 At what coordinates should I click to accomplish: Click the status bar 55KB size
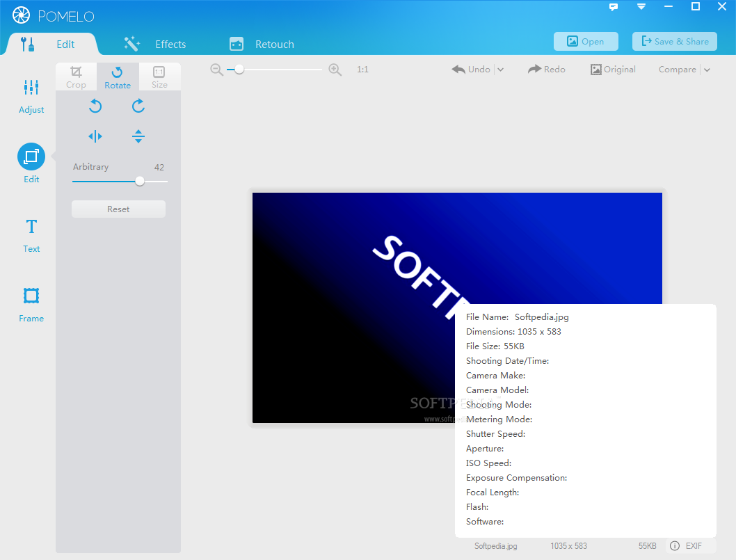click(647, 546)
